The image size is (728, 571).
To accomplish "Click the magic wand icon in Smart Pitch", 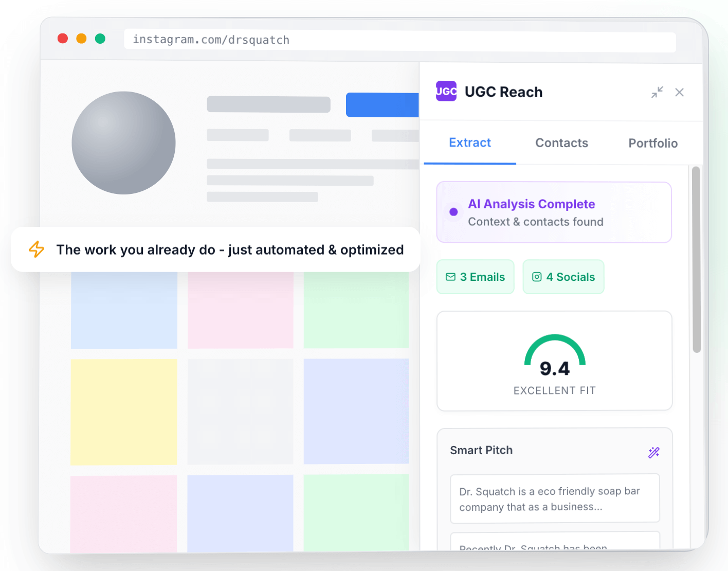I will [x=653, y=452].
